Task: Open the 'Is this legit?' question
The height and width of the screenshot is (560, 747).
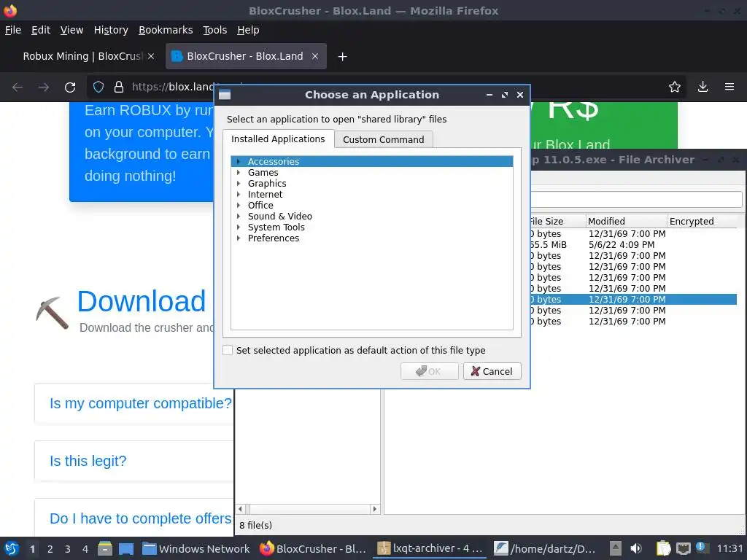Action: coord(88,461)
